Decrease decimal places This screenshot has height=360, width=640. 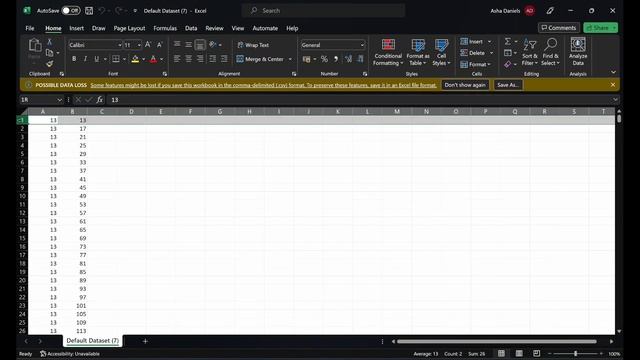click(x=360, y=59)
